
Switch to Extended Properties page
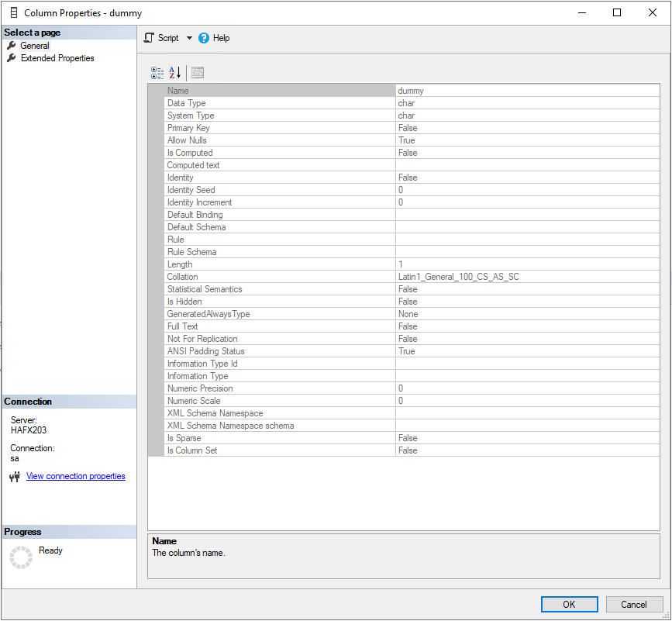click(57, 58)
